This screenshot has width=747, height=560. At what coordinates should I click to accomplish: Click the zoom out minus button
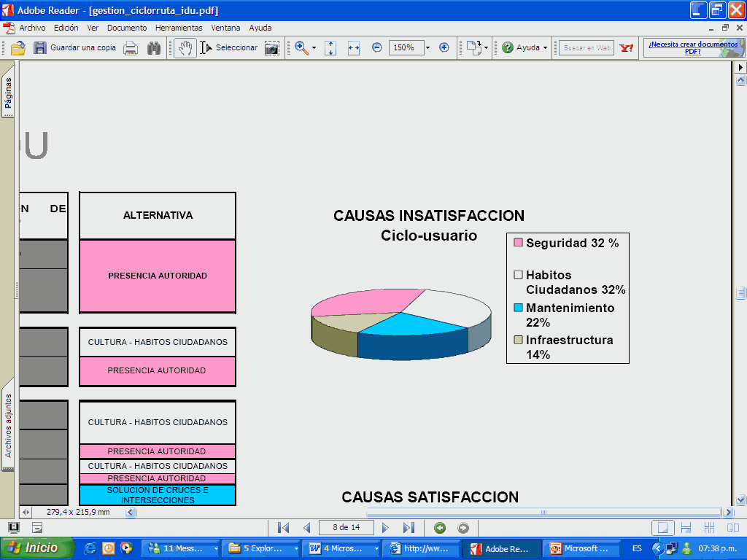[377, 47]
